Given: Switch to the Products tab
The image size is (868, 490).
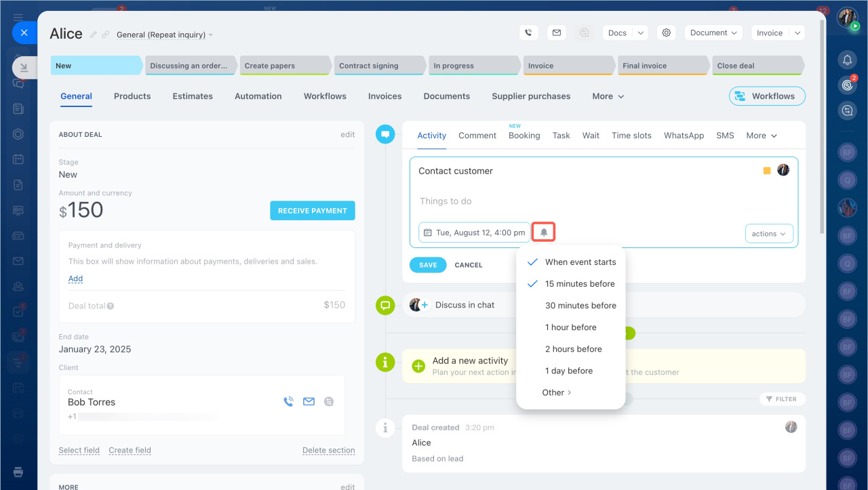Looking at the screenshot, I should [132, 96].
